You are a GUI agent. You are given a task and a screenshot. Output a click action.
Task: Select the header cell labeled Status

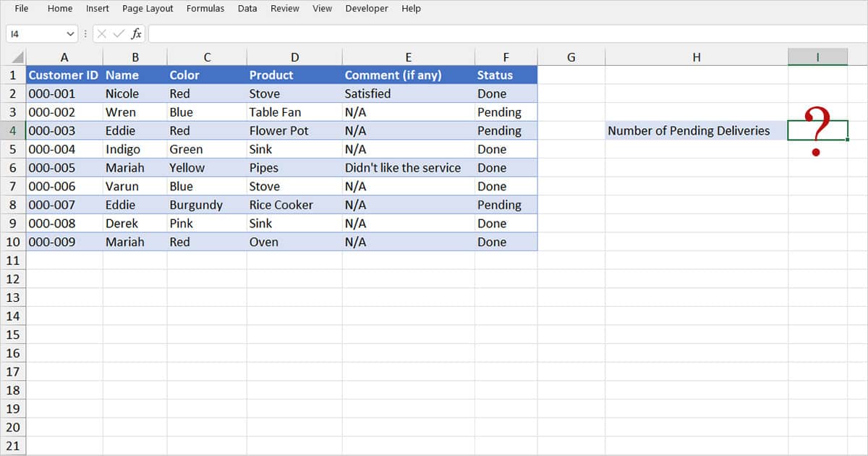pyautogui.click(x=506, y=75)
